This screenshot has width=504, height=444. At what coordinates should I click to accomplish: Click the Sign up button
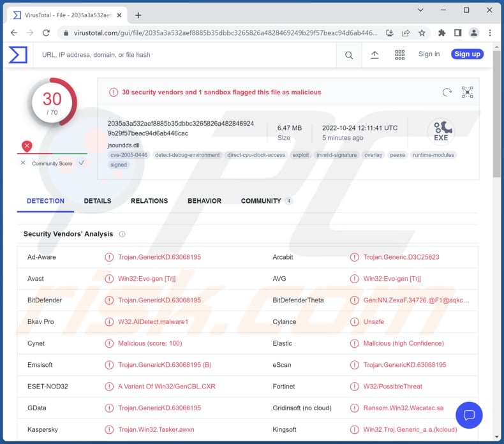[467, 54]
